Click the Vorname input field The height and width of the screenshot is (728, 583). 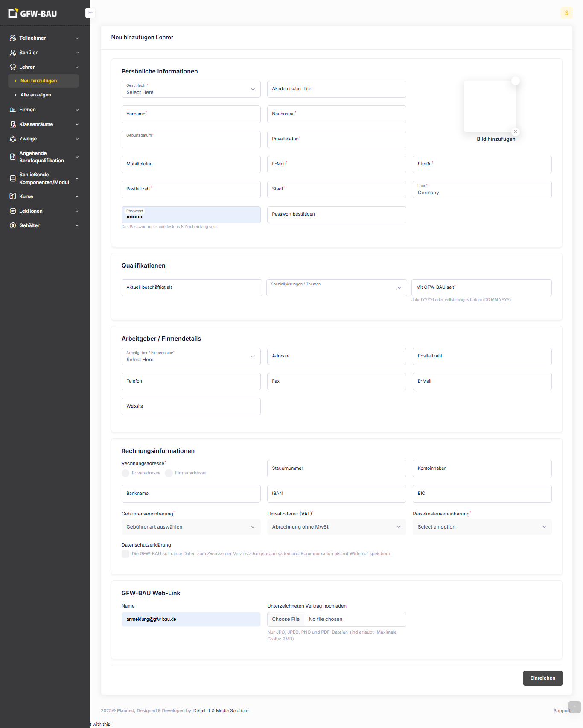[191, 114]
